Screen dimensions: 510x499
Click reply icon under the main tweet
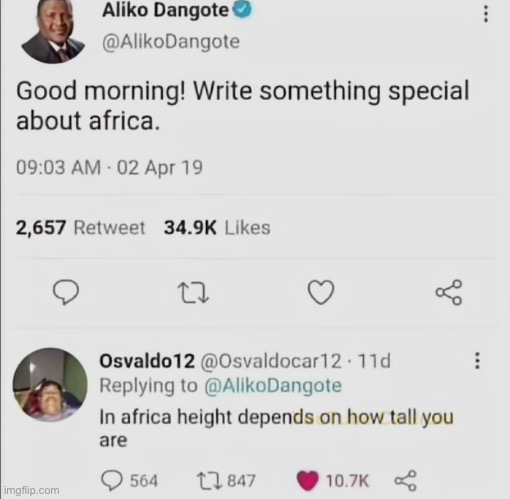tap(66, 292)
